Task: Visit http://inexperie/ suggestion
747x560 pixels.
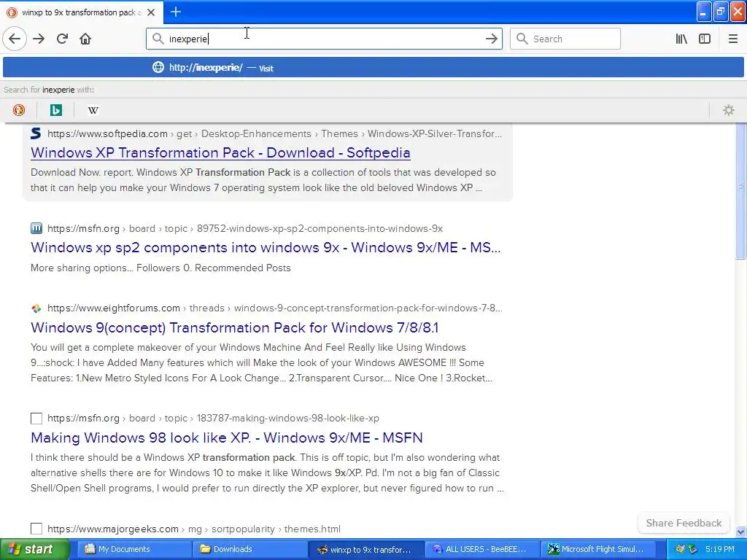Action: 373,67
